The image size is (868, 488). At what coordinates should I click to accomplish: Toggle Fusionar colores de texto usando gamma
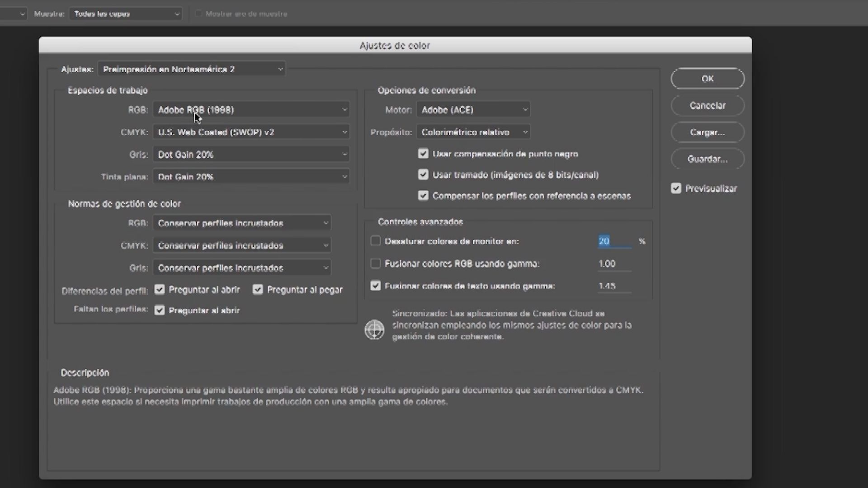point(375,286)
